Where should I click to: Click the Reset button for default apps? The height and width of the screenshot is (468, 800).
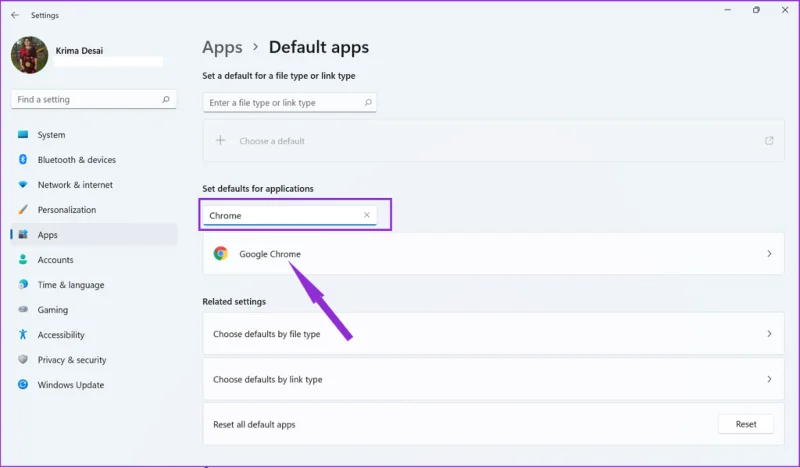[745, 424]
